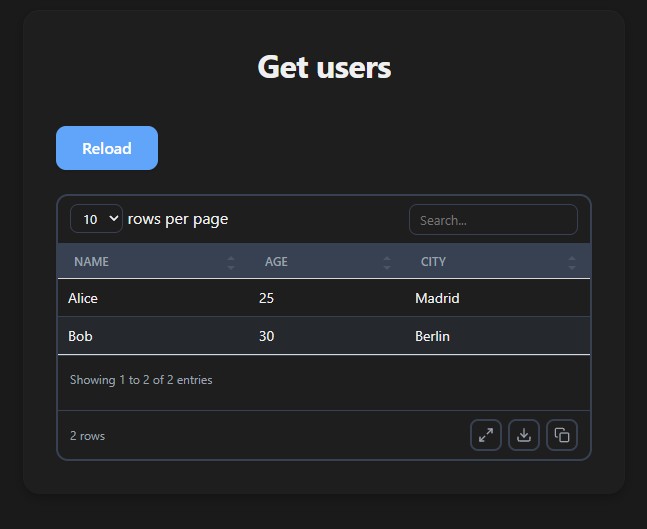Screen dimensions: 647x529
Task: Click age value 30 in Bob's row
Action: tap(266, 336)
